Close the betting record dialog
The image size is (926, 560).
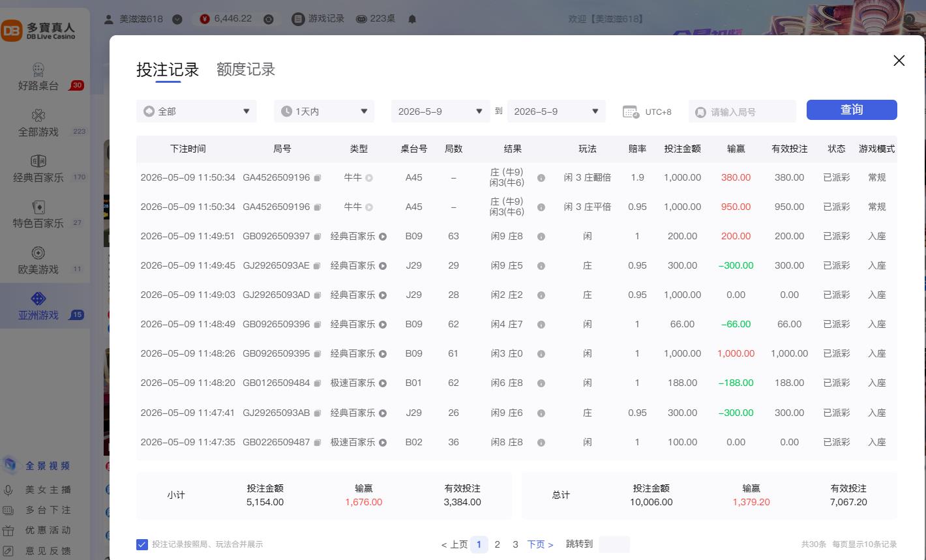point(899,61)
